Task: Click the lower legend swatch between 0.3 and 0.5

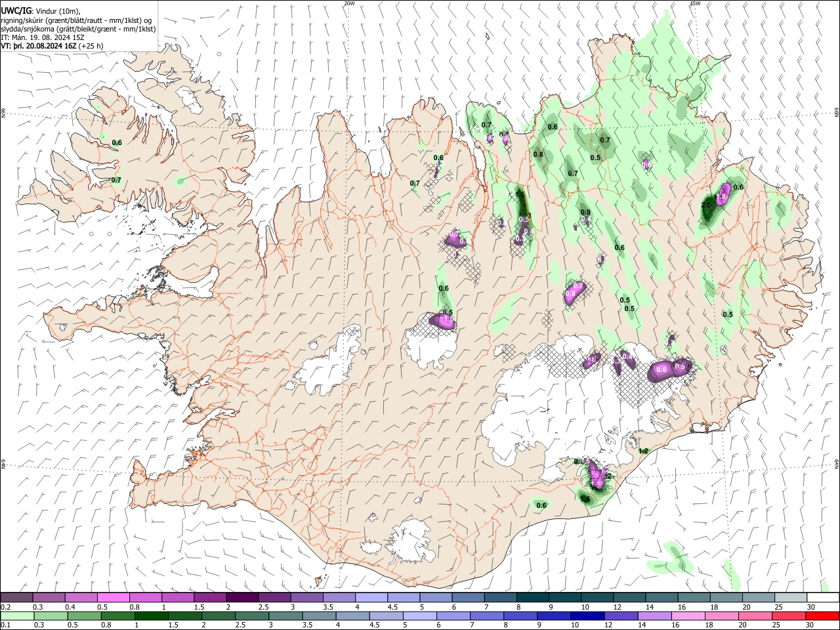Action: 51,616
